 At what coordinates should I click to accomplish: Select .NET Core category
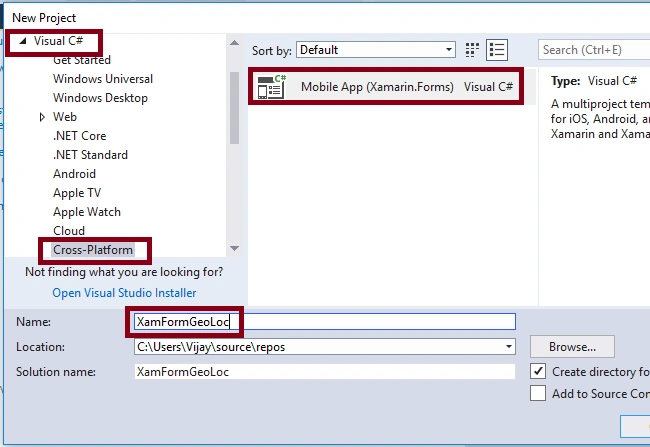point(80,136)
